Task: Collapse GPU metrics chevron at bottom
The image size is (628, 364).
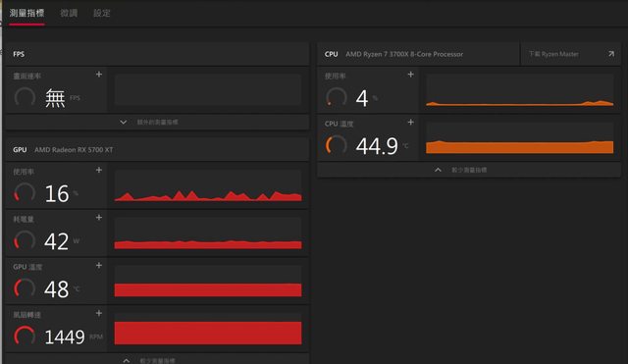Action: (x=127, y=360)
